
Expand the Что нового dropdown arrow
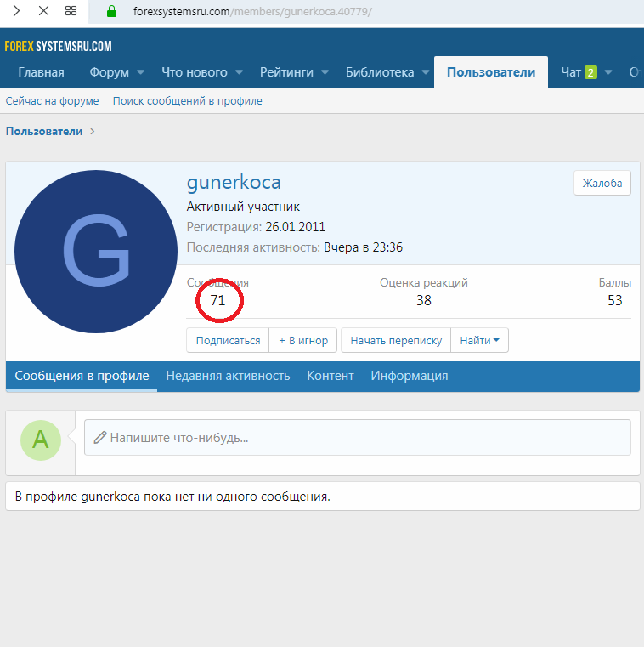239,72
